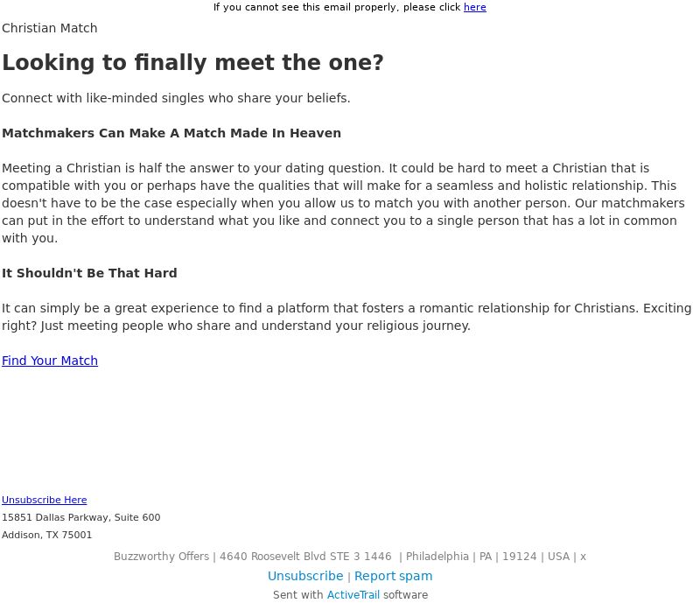Click the 'Connect with like-minded singles' line

[176, 98]
